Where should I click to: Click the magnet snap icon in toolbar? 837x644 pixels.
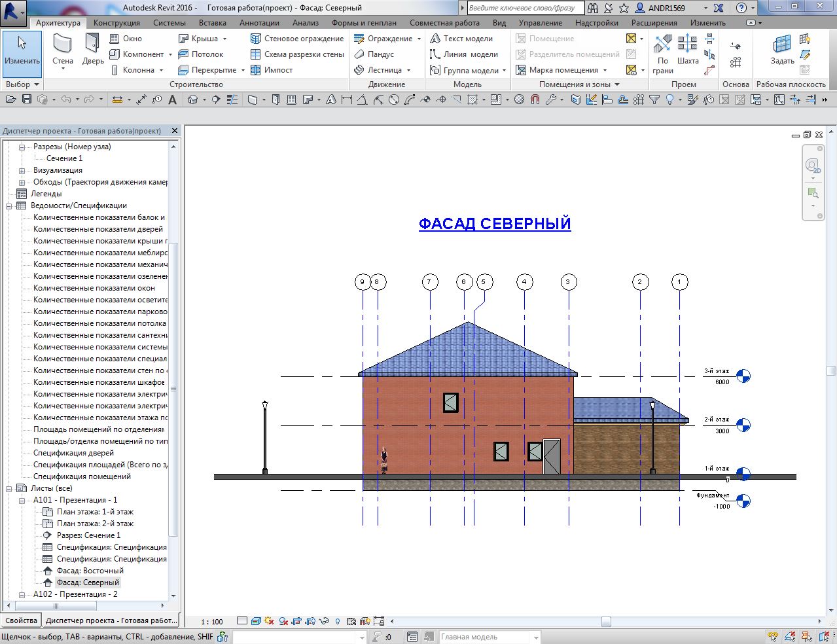pyautogui.click(x=535, y=99)
